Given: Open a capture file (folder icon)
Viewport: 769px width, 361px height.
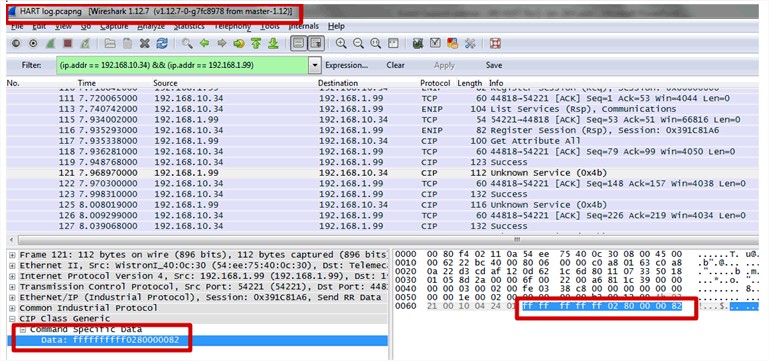Looking at the screenshot, I should point(110,44).
